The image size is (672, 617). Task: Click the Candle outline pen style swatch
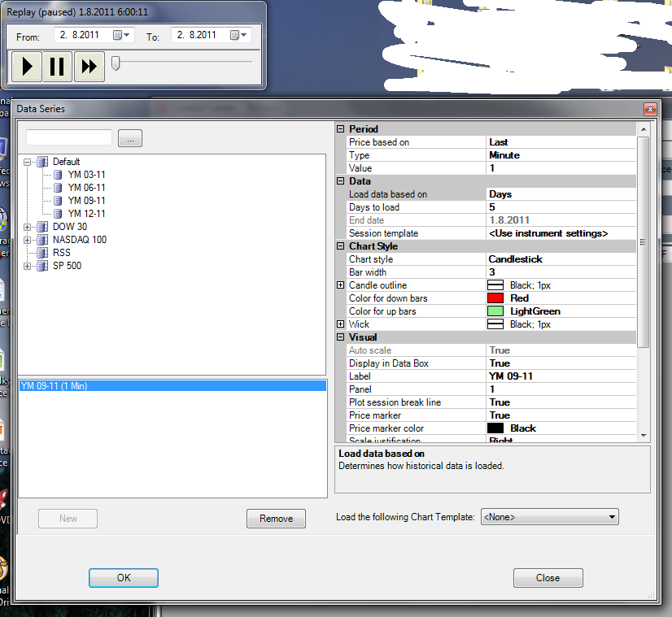click(x=495, y=285)
